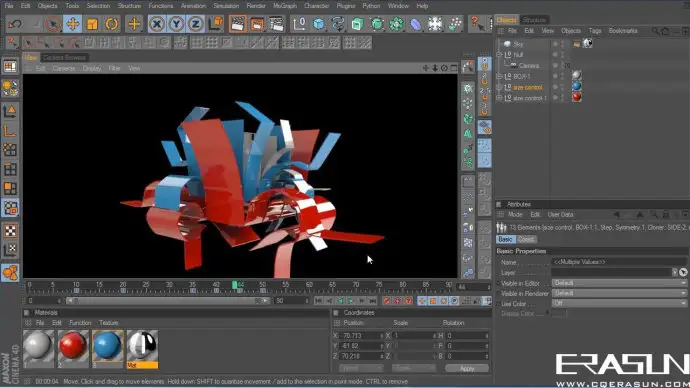Open the Use Color dropdown
The image size is (690, 388).
619,303
